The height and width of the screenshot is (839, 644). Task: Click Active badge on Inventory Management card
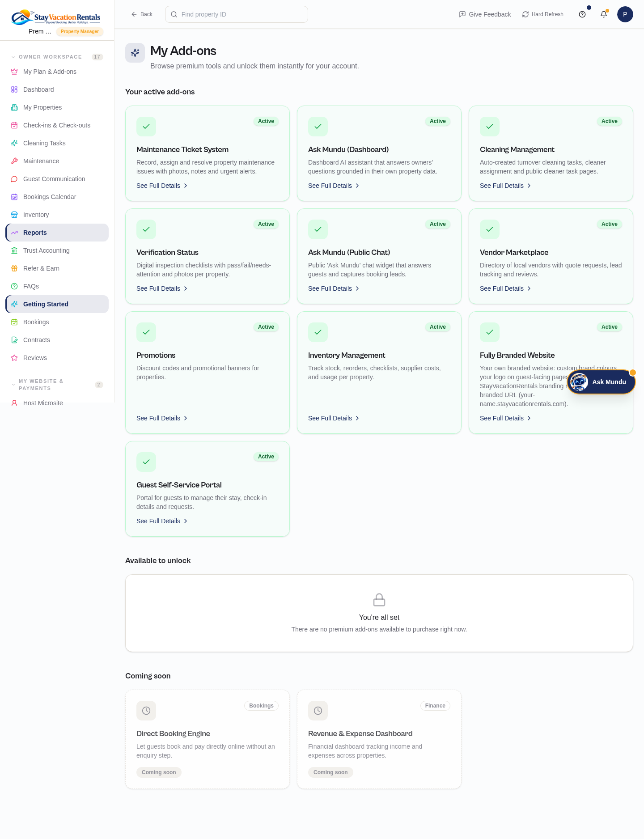438,327
